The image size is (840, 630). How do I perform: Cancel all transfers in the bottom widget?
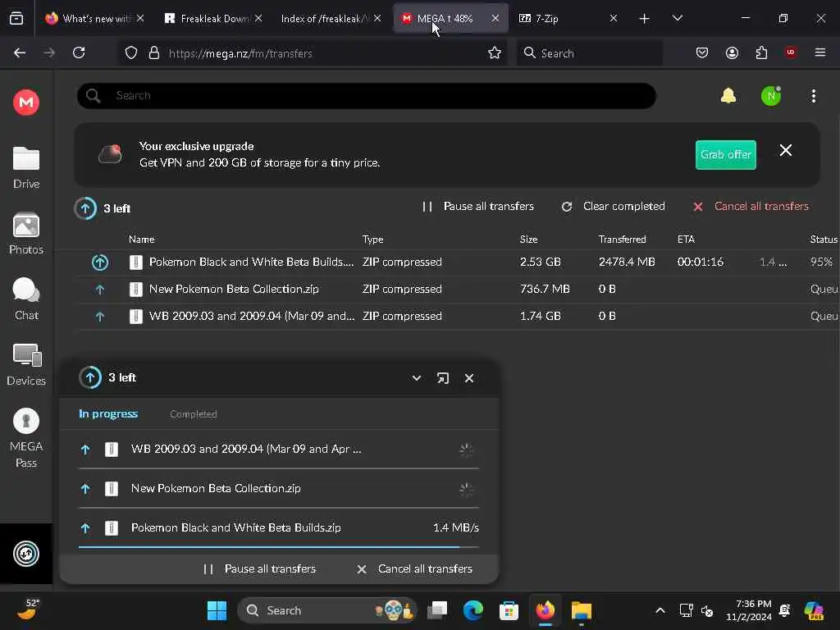click(415, 569)
